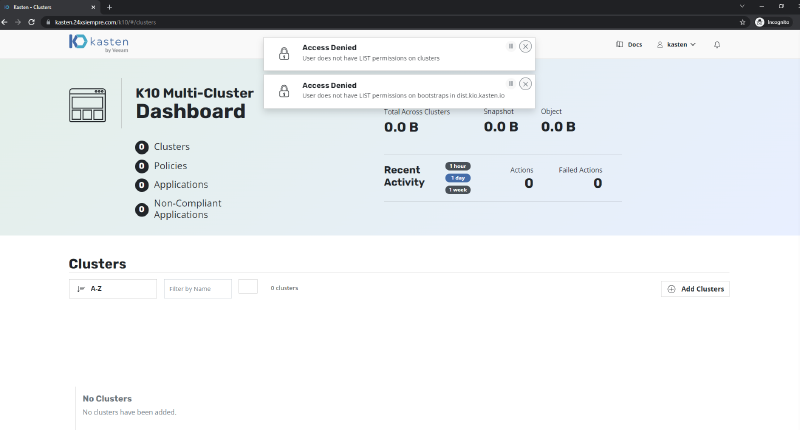Image resolution: width=800 pixels, height=430 pixels.
Task: Click the Docs book icon
Action: pos(619,44)
